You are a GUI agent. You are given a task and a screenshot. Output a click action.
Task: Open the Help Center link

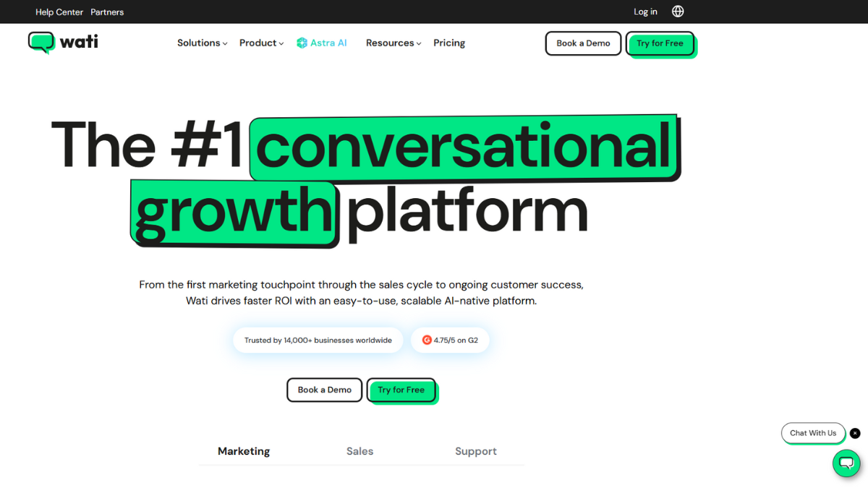coord(59,12)
